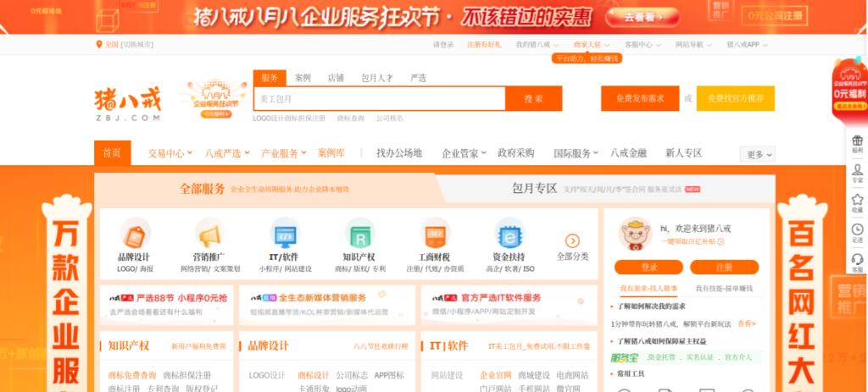Open the IT/软件 monitor icon

coord(285,233)
